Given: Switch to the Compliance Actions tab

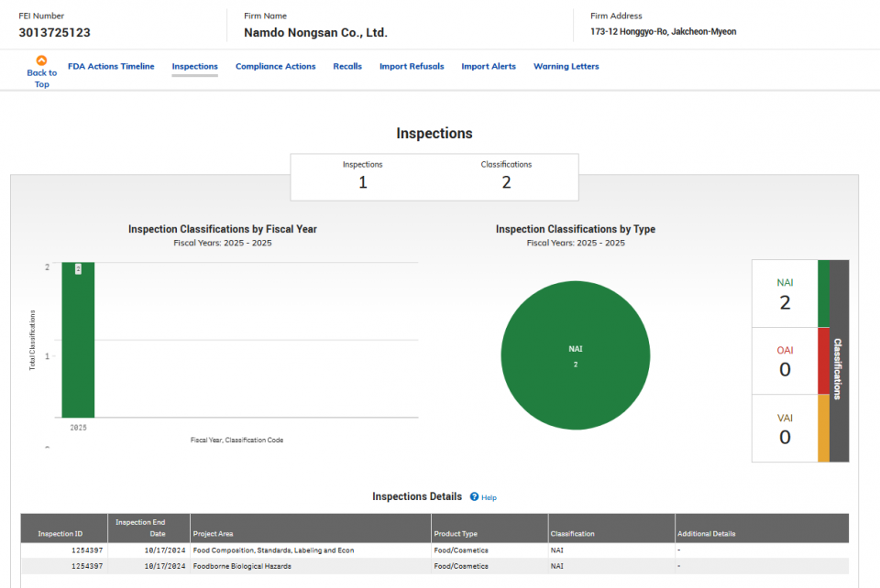Looking at the screenshot, I should 276,66.
